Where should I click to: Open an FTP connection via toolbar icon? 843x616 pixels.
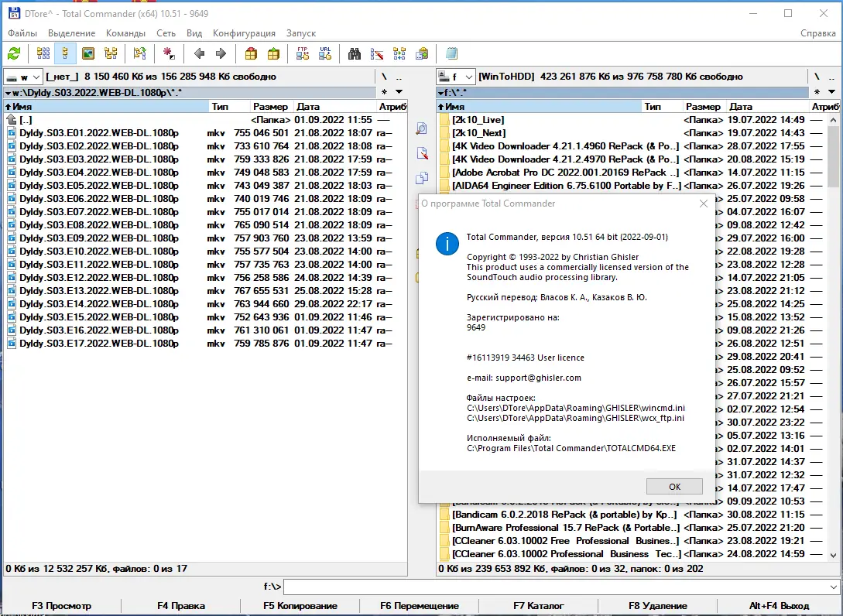point(303,53)
